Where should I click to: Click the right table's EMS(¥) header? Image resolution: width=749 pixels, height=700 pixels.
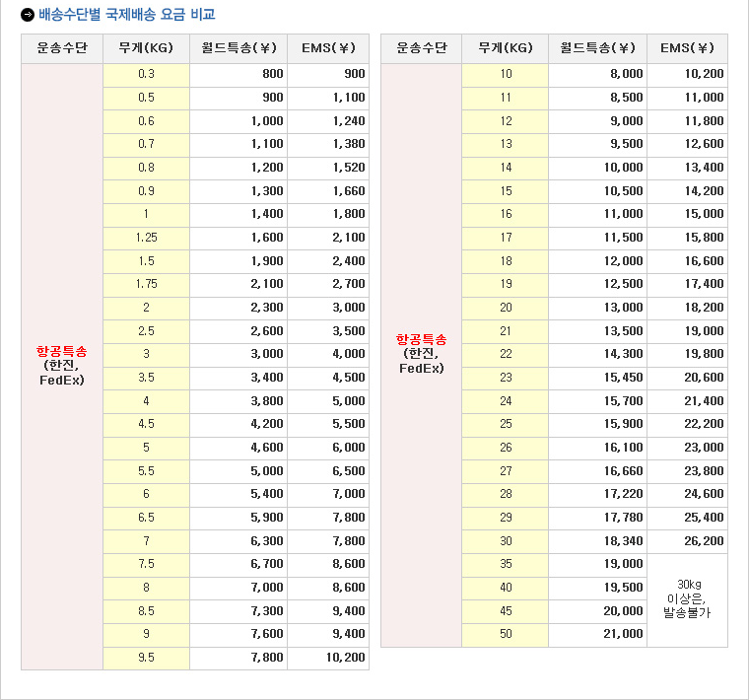687,48
